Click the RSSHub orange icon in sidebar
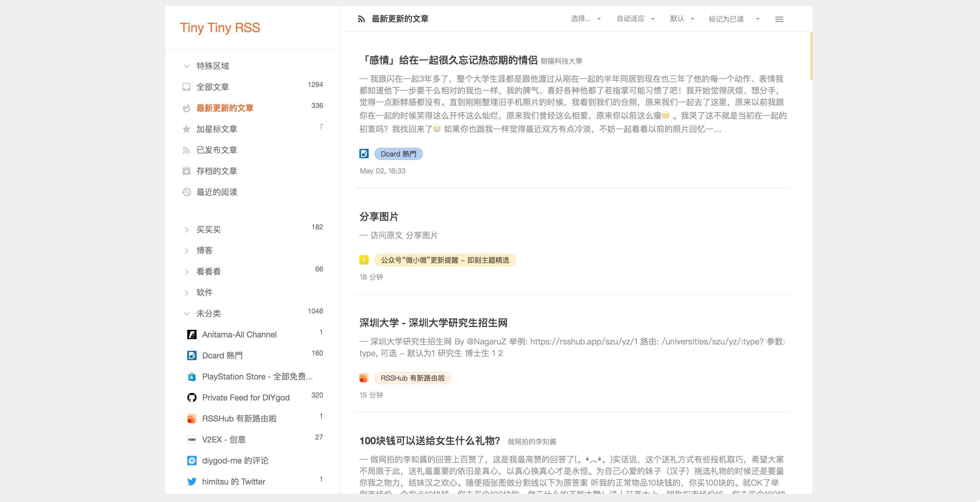Screen dimensions: 980x502 [x=192, y=419]
